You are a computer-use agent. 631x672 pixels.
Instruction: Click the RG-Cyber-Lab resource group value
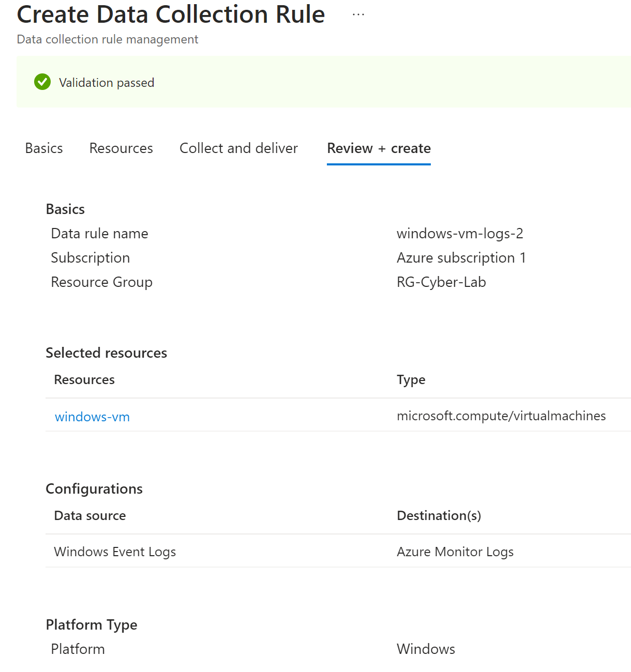coord(441,282)
